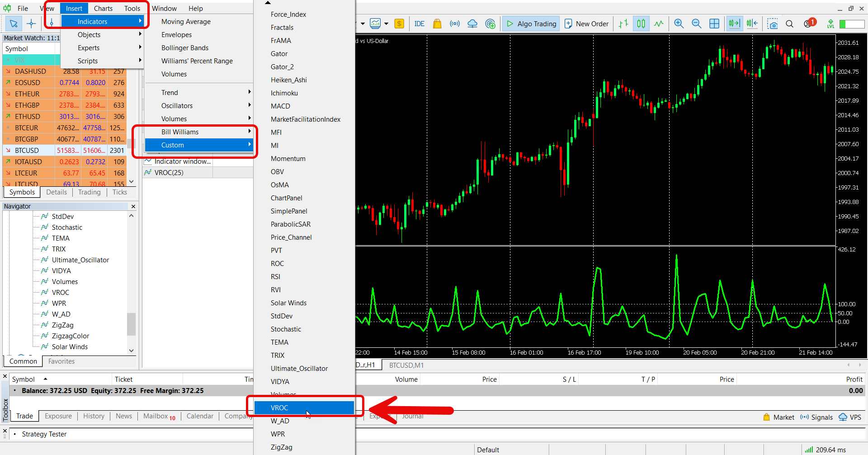868x455 pixels.
Task: Choose Moving Average from indicators menu
Action: [186, 21]
